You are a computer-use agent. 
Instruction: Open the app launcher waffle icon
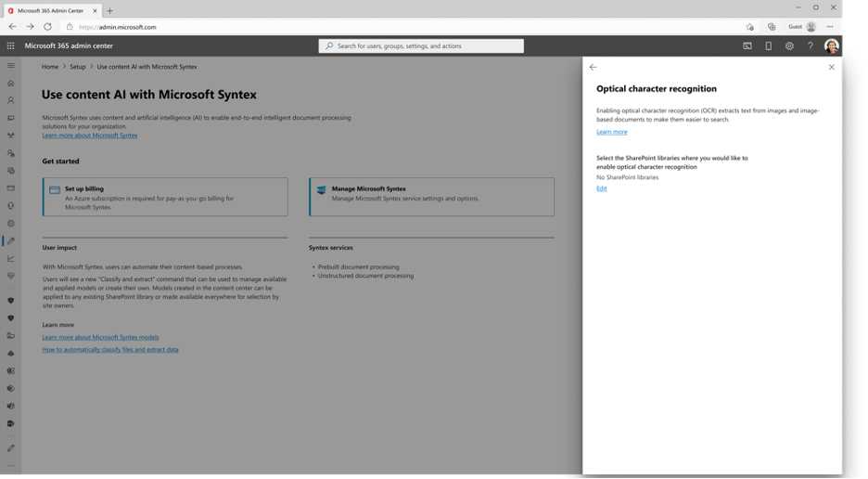(11, 45)
